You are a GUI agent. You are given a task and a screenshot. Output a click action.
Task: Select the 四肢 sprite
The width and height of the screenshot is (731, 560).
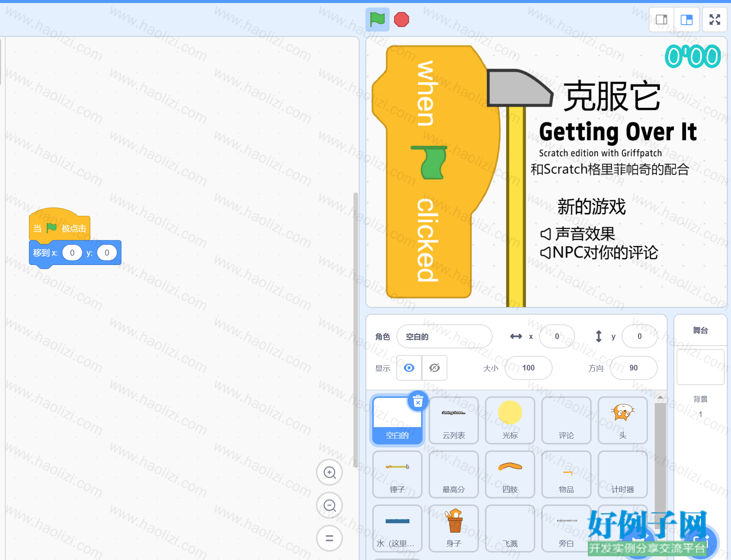510,474
